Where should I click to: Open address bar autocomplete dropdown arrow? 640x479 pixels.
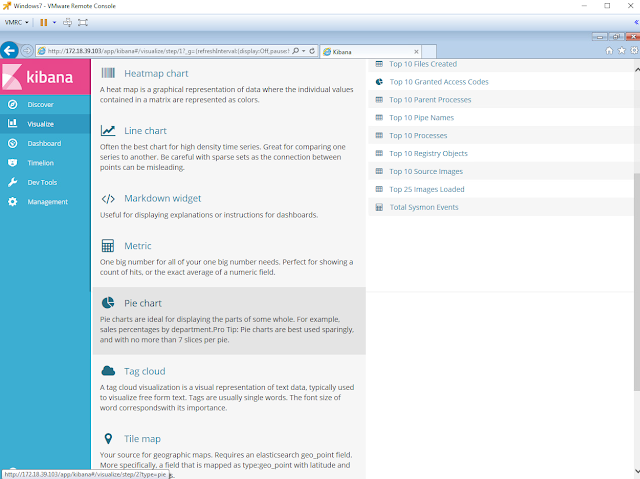click(304, 51)
